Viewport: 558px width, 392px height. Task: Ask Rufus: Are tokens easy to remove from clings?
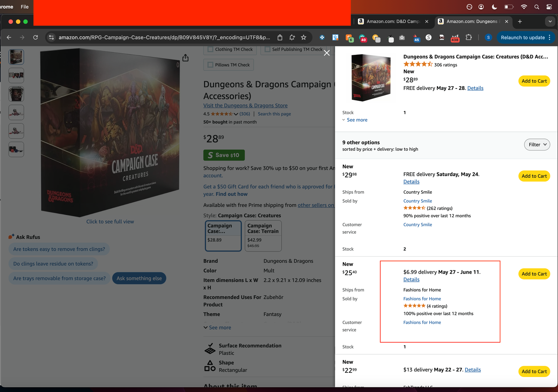(x=59, y=249)
